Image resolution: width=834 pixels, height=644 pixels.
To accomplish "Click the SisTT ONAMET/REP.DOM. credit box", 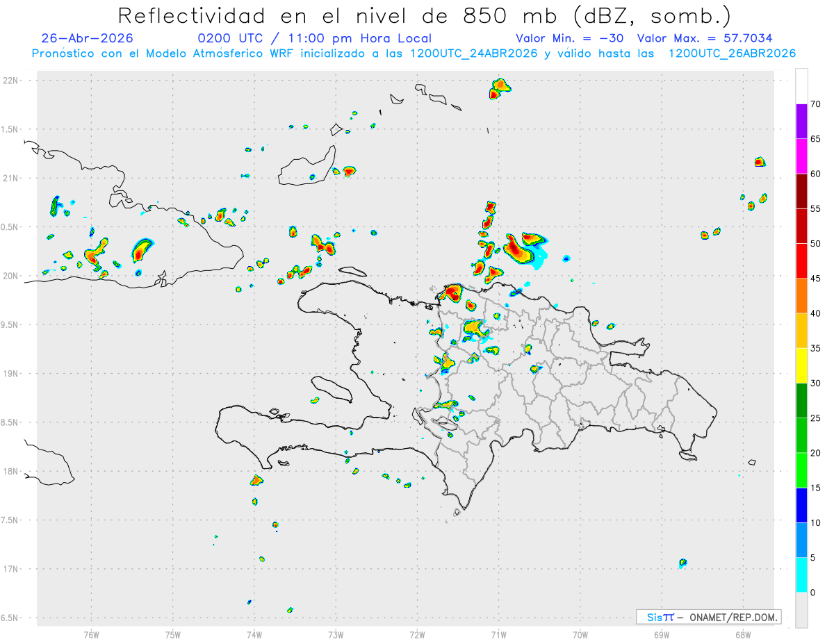I will tap(708, 617).
